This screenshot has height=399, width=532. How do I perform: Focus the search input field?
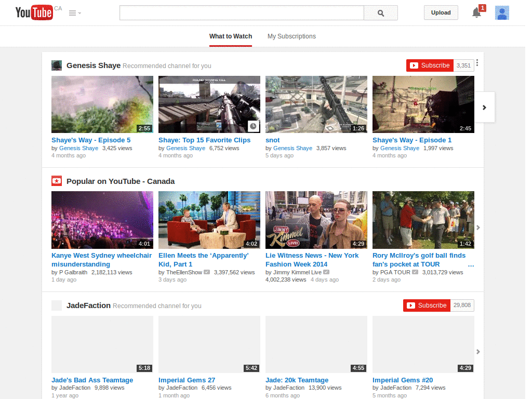[242, 13]
